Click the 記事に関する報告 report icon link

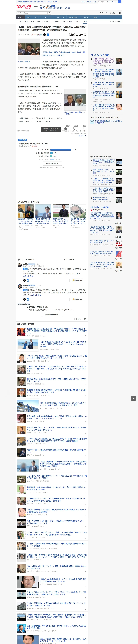tap(24, 131)
